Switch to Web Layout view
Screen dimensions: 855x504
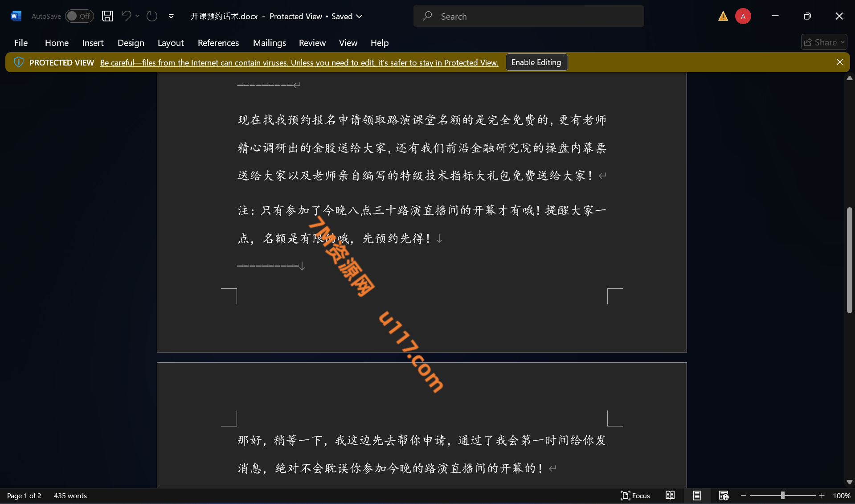click(x=724, y=496)
